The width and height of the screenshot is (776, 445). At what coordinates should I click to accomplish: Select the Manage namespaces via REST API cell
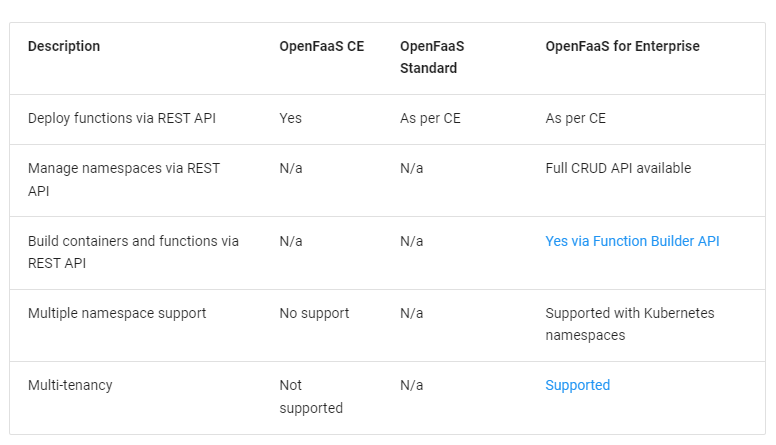(x=124, y=179)
